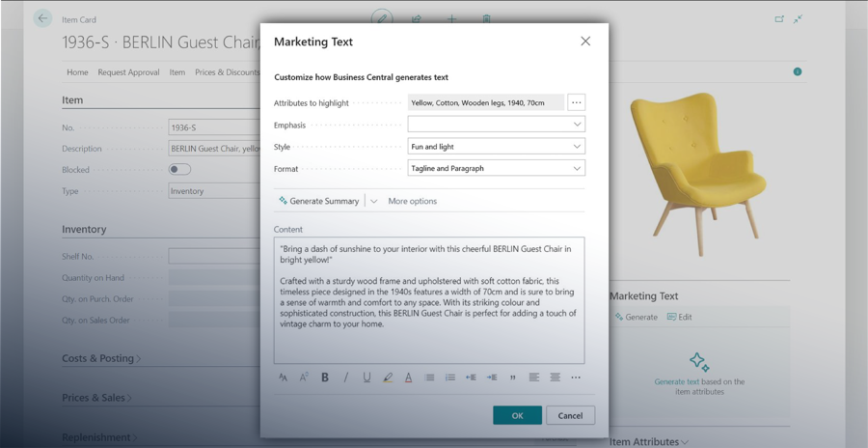The width and height of the screenshot is (868, 448).
Task: Click the edit pencil icon at top
Action: 382,19
